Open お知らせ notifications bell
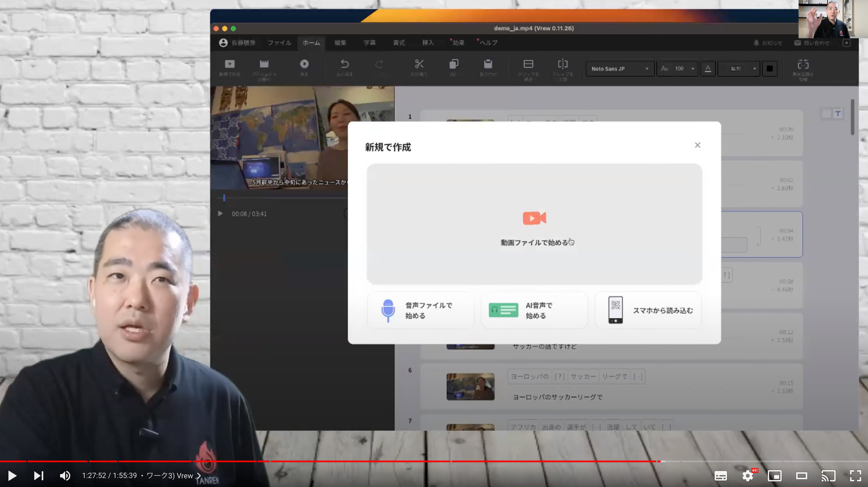Image resolution: width=868 pixels, height=487 pixels. pyautogui.click(x=756, y=43)
